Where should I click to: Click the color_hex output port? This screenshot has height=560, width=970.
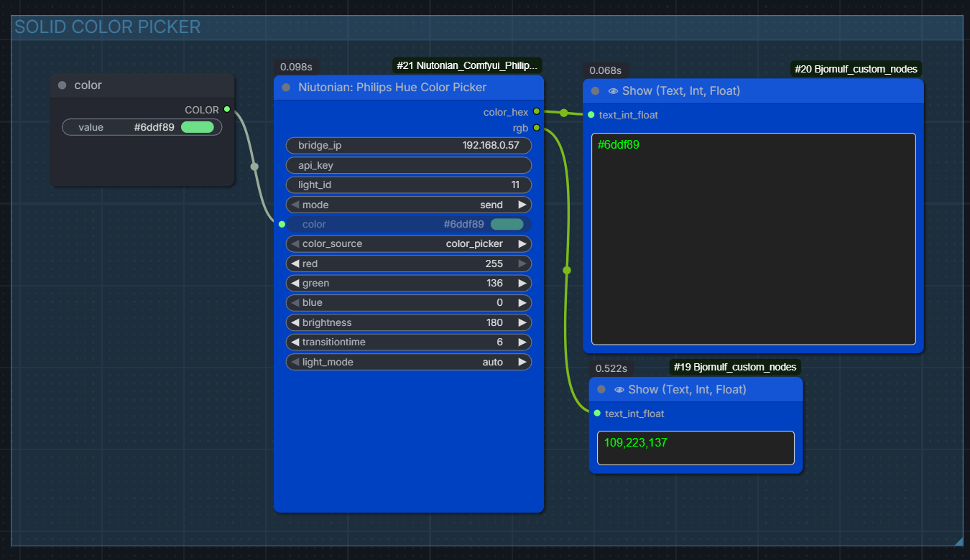536,111
